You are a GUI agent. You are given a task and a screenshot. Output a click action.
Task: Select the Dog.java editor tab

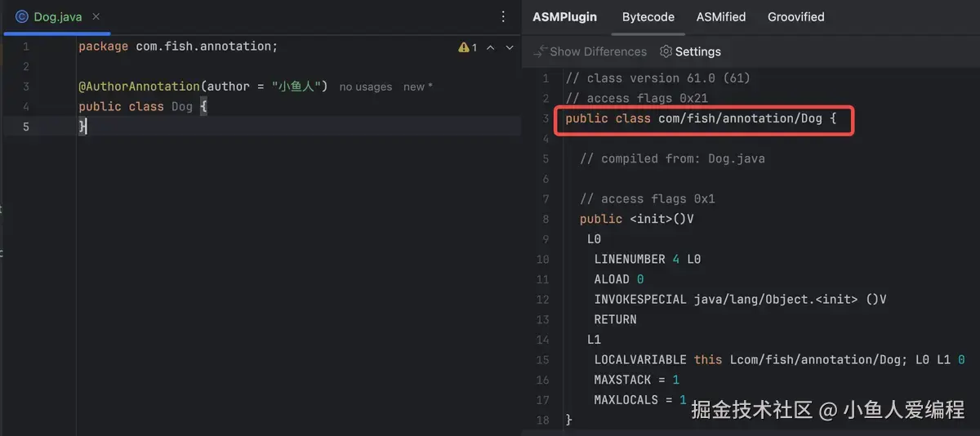57,16
